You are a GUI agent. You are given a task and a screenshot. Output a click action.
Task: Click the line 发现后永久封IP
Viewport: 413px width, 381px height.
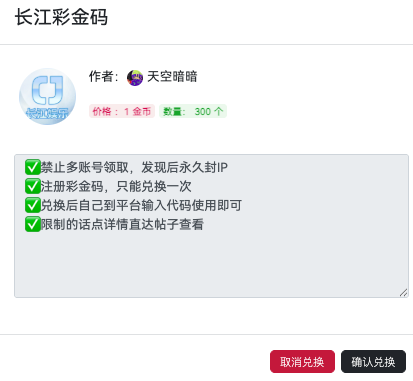point(184,167)
